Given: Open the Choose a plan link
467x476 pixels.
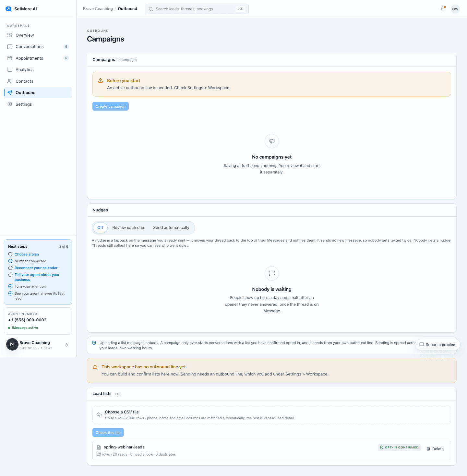Looking at the screenshot, I should click(x=27, y=254).
